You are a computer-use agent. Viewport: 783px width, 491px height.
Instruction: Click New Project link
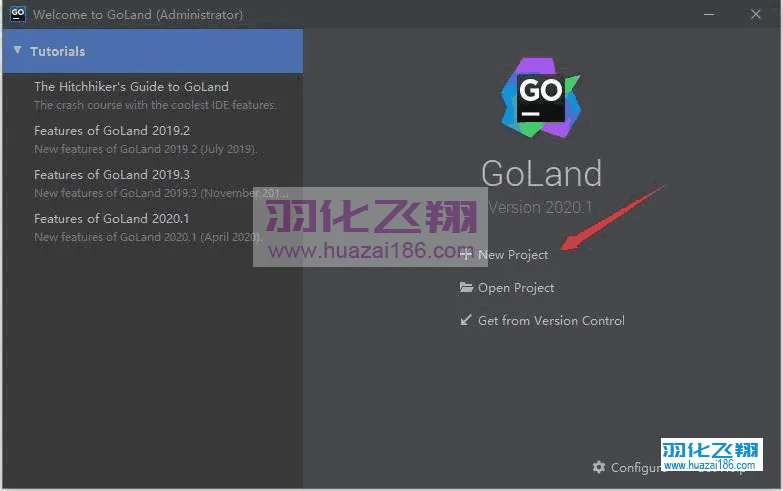tap(513, 255)
